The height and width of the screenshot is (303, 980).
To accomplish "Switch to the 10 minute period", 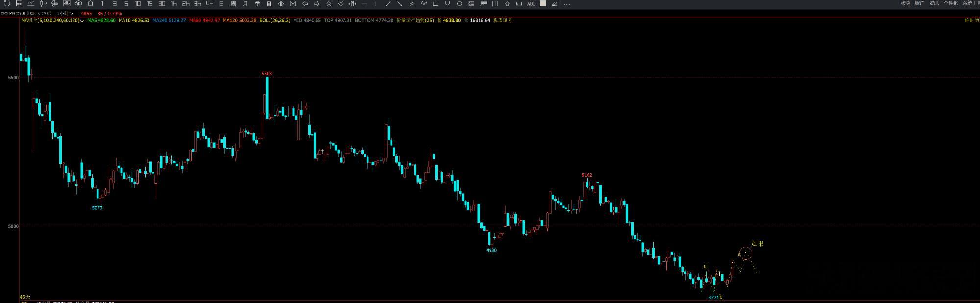I will pos(138,3).
